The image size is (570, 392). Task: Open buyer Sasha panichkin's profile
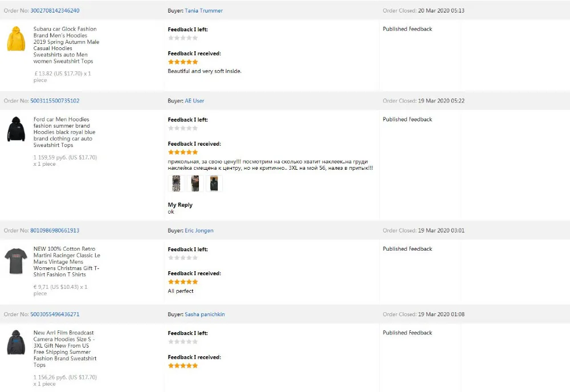(205, 315)
